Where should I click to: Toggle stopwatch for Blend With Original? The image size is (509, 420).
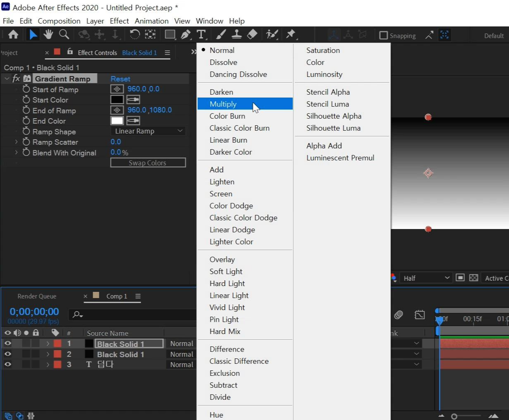pyautogui.click(x=26, y=153)
